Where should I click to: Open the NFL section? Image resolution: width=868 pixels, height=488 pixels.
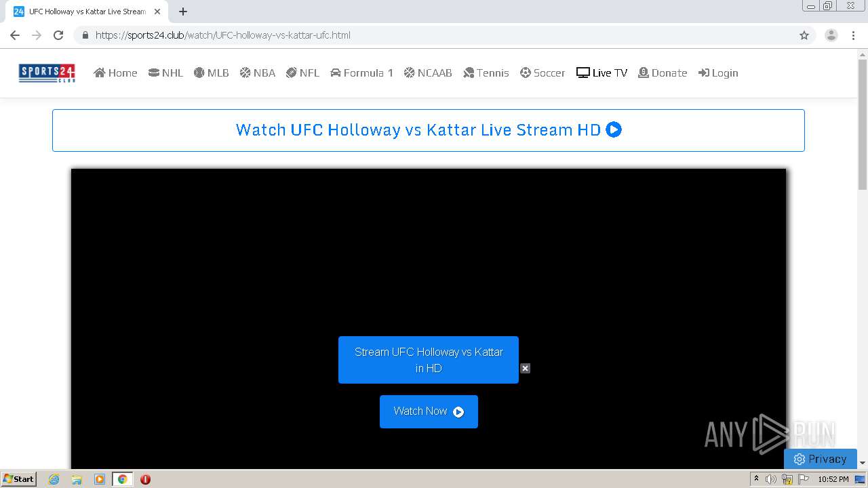click(302, 73)
